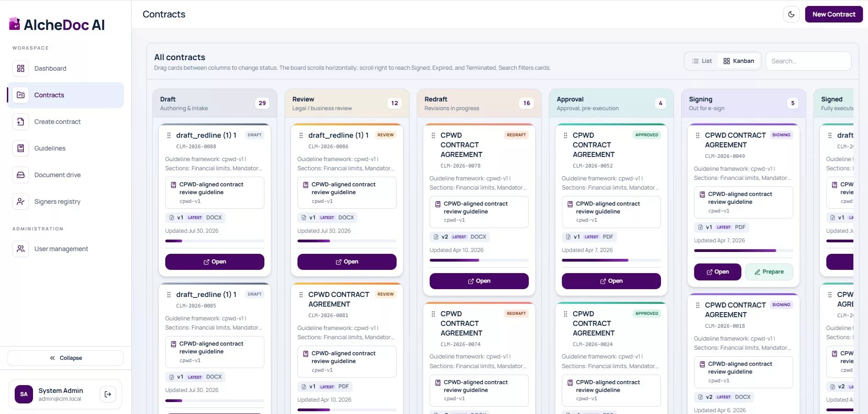This screenshot has height=414, width=868.
Task: Click v1 PDF version chip on CLM-2026-0081
Action: pyautogui.click(x=325, y=386)
